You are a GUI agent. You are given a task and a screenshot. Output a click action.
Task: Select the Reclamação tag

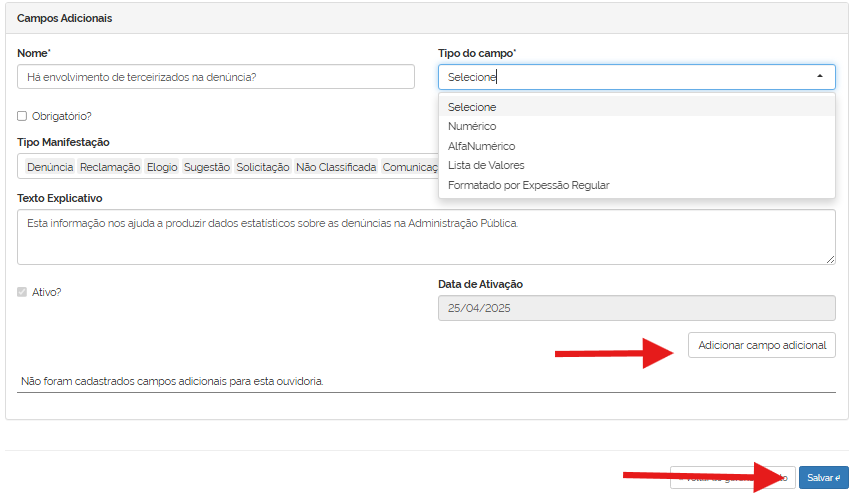tap(109, 167)
